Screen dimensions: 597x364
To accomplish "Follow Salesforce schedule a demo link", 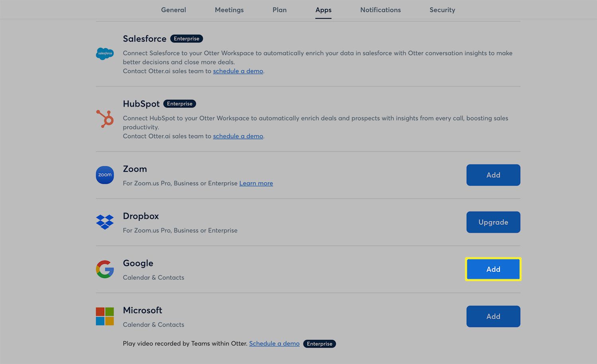I will pos(238,71).
